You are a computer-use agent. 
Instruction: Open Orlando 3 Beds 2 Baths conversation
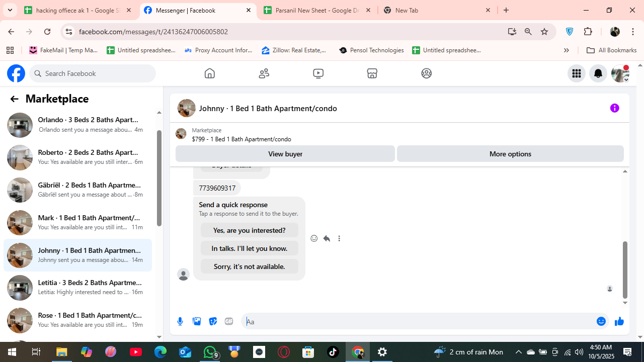coord(77,125)
